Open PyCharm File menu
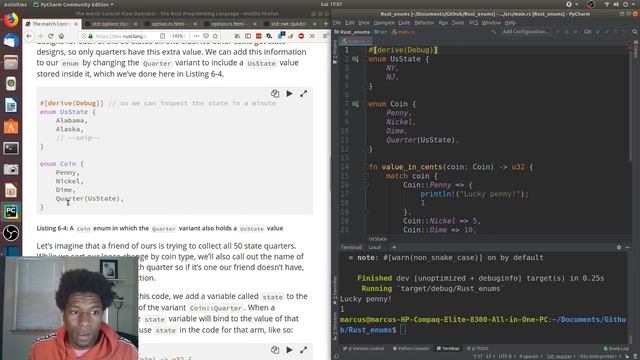 tap(337, 23)
